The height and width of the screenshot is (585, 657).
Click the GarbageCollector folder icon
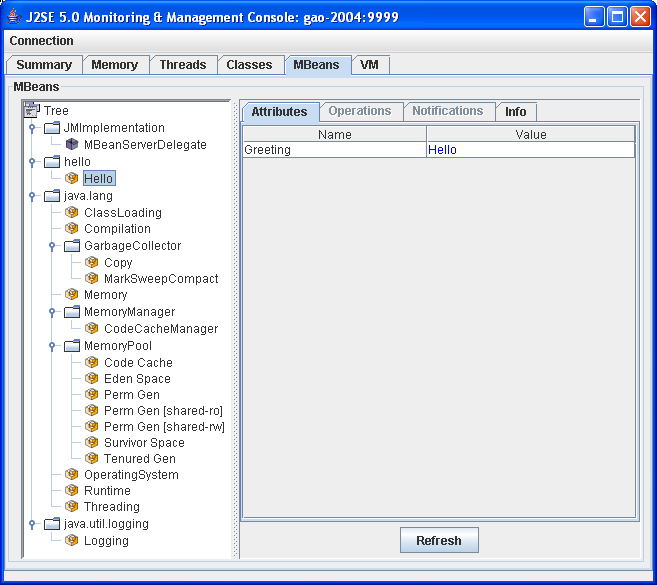72,246
